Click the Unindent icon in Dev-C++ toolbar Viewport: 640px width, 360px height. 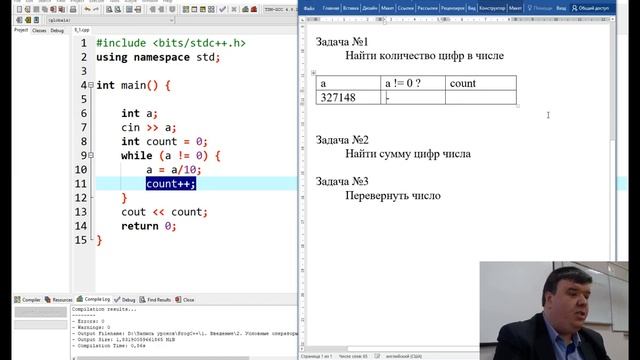click(161, 9)
